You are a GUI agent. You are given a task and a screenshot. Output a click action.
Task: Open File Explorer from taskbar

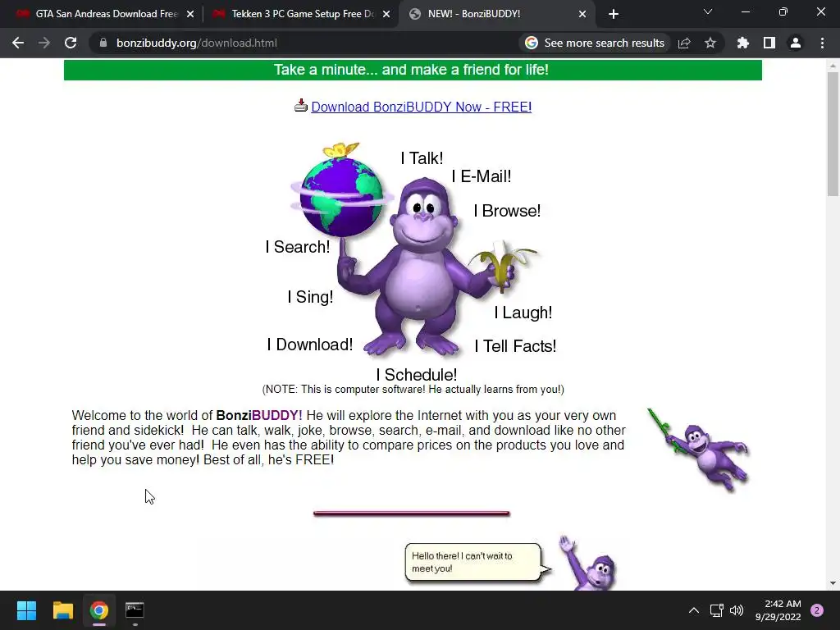(62, 610)
